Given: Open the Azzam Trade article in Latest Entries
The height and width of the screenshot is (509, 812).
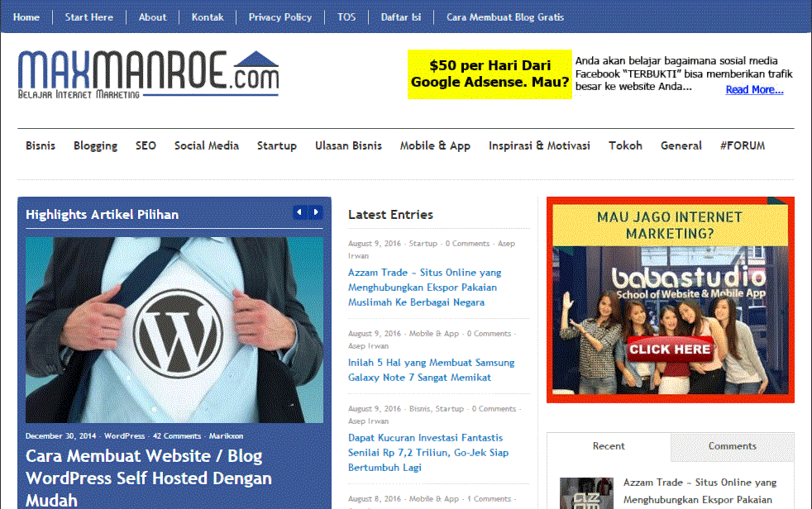Looking at the screenshot, I should (425, 287).
